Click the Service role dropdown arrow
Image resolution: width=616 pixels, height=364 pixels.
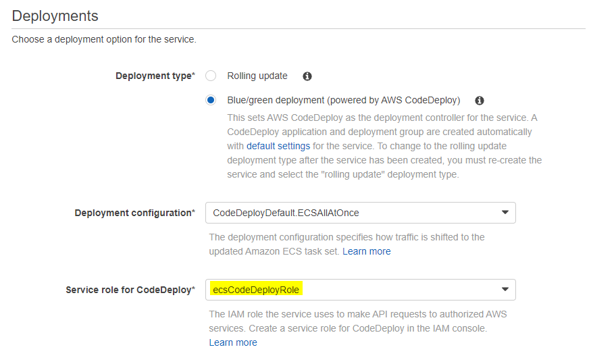pos(505,290)
